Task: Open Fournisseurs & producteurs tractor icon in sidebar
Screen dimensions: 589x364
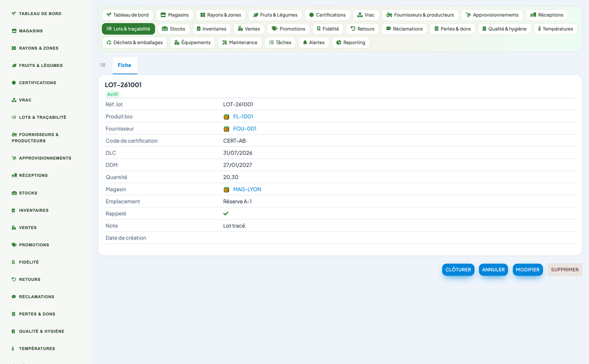Action: [x=14, y=134]
